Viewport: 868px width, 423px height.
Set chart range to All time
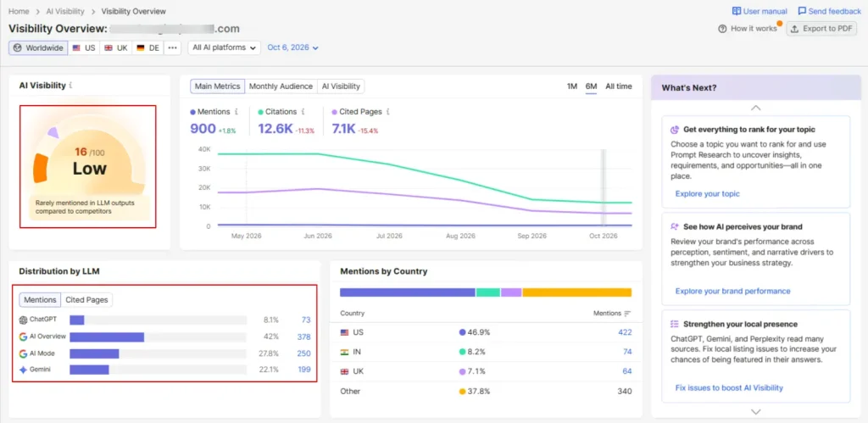tap(618, 86)
